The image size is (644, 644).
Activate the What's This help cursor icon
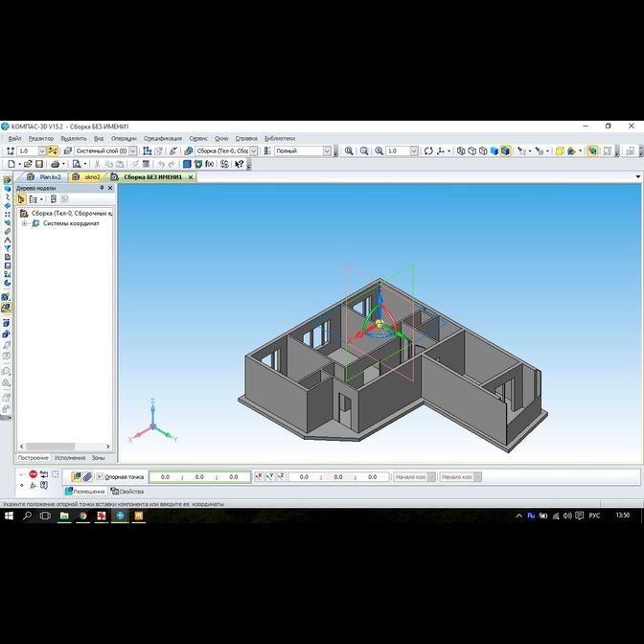coord(239,164)
